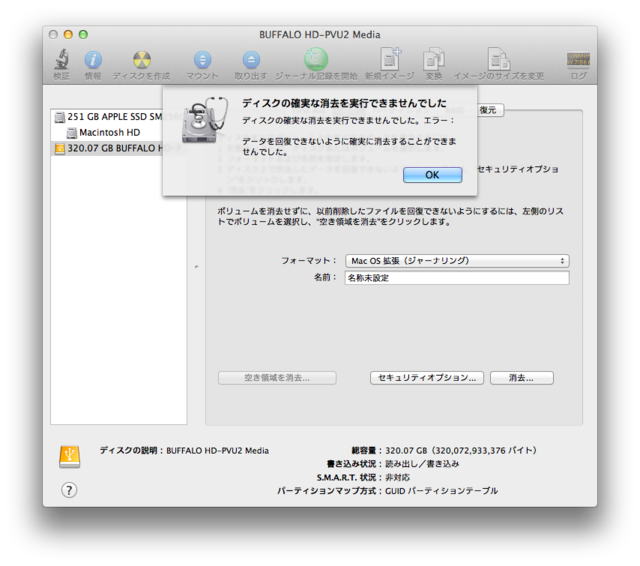Click the orange USB disk icon at bottom

pos(70,457)
